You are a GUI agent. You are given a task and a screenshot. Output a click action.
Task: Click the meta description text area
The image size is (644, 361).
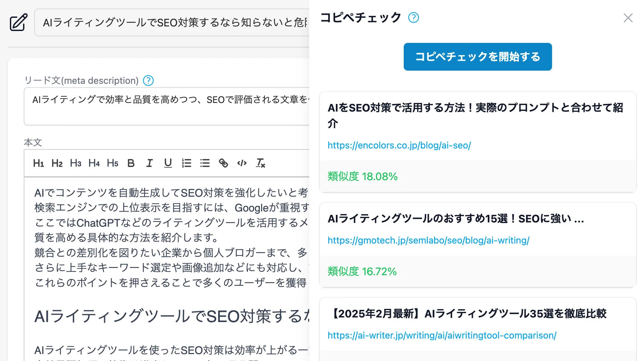point(166,106)
